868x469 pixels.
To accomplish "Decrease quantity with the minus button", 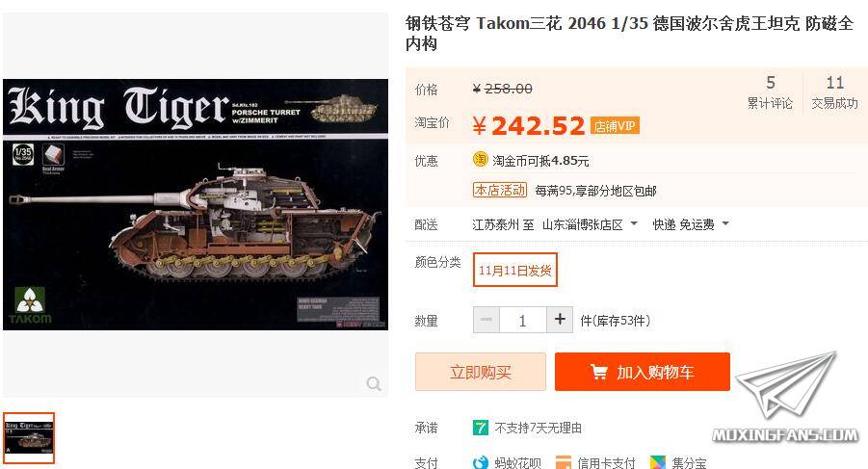I will (487, 320).
